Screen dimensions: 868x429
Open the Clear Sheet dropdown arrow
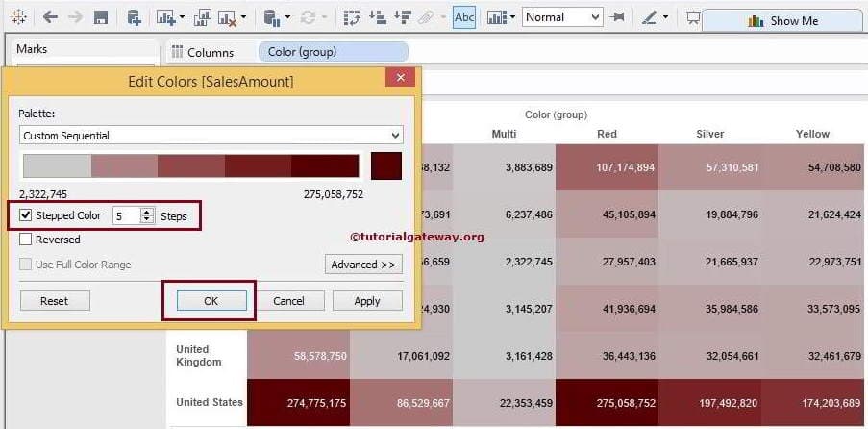point(243,17)
